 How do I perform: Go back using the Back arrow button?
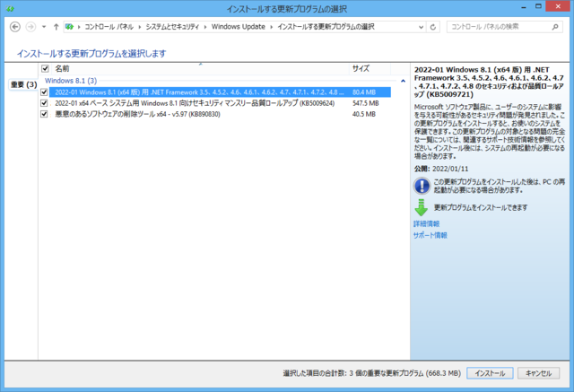pyautogui.click(x=15, y=27)
